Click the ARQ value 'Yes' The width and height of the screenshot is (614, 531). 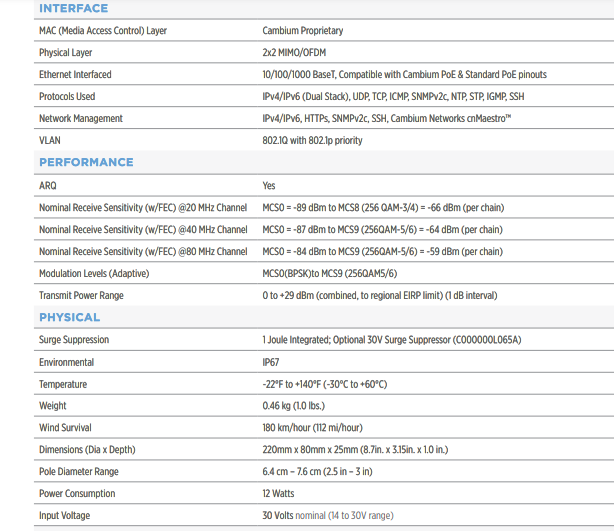(x=269, y=186)
